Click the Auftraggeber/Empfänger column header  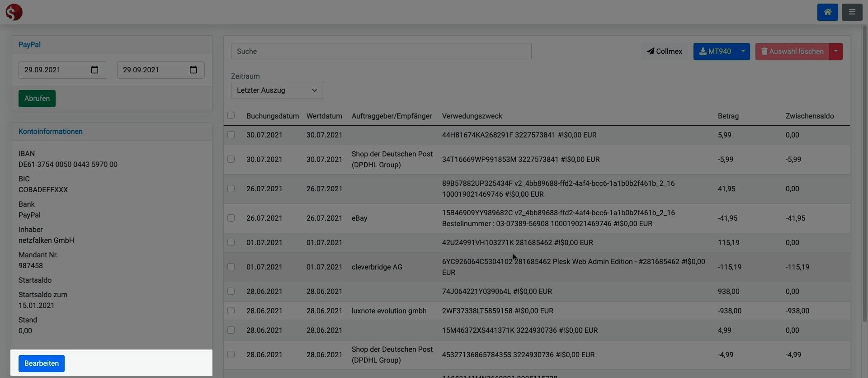392,116
